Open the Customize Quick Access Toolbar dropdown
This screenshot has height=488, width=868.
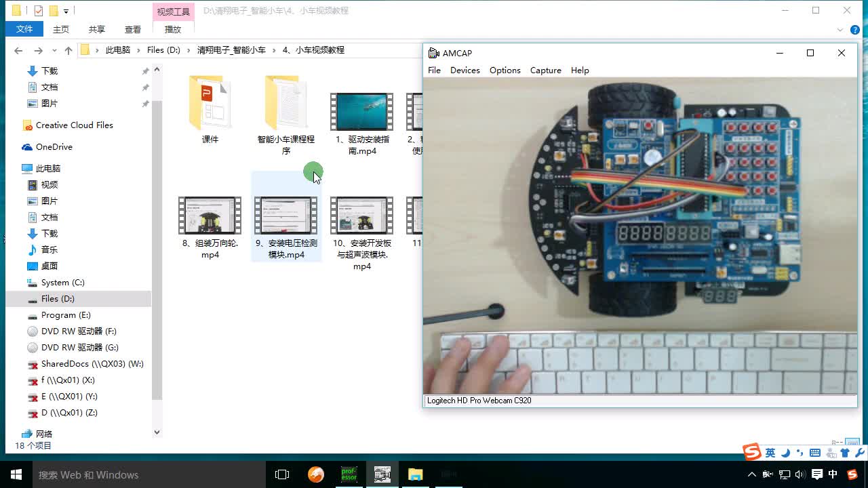66,11
